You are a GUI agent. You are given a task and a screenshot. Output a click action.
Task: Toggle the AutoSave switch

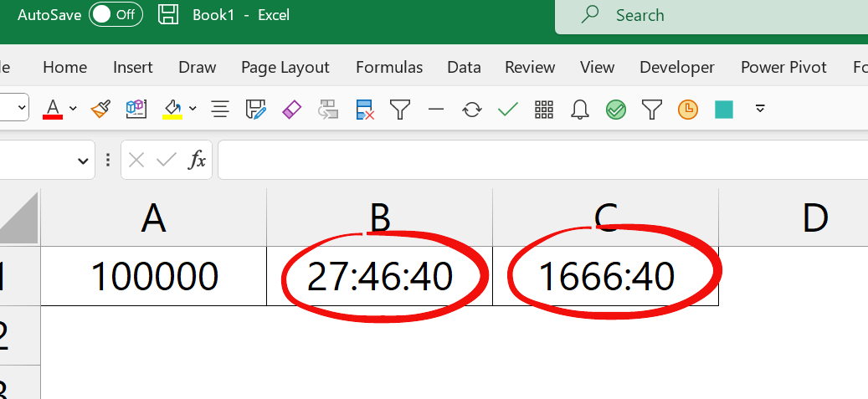click(116, 15)
